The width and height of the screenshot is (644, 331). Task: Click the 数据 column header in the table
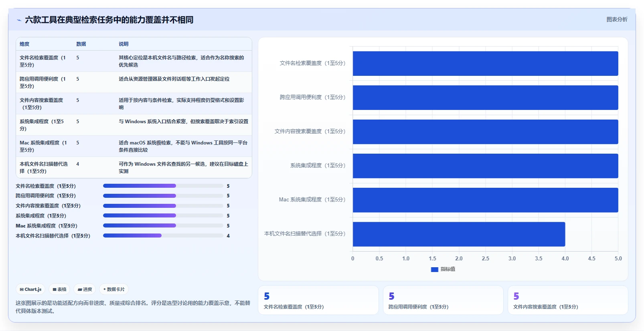tap(81, 44)
